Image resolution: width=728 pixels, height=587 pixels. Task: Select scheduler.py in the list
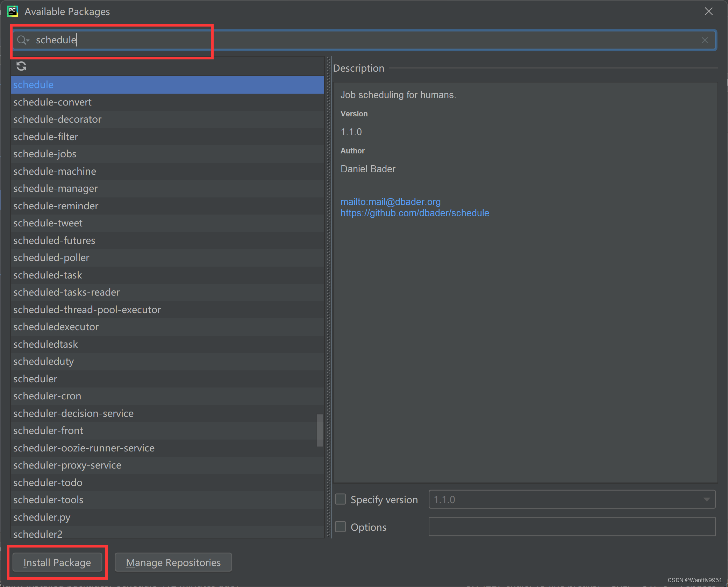(167, 517)
